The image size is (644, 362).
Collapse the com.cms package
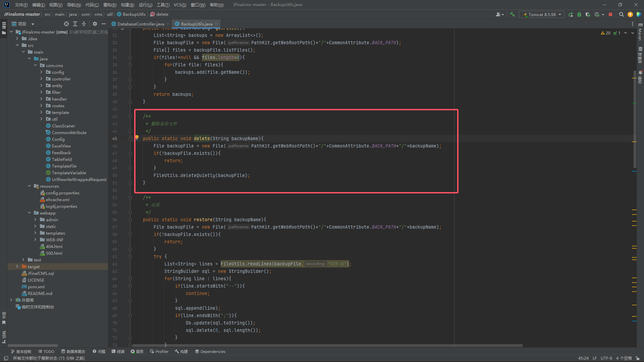36,65
